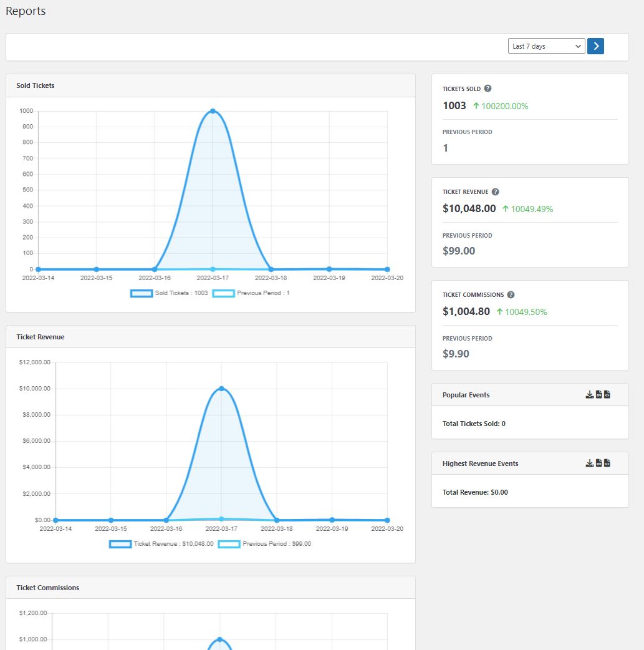Click the Popular Events panel title
The image size is (644, 650).
click(466, 395)
